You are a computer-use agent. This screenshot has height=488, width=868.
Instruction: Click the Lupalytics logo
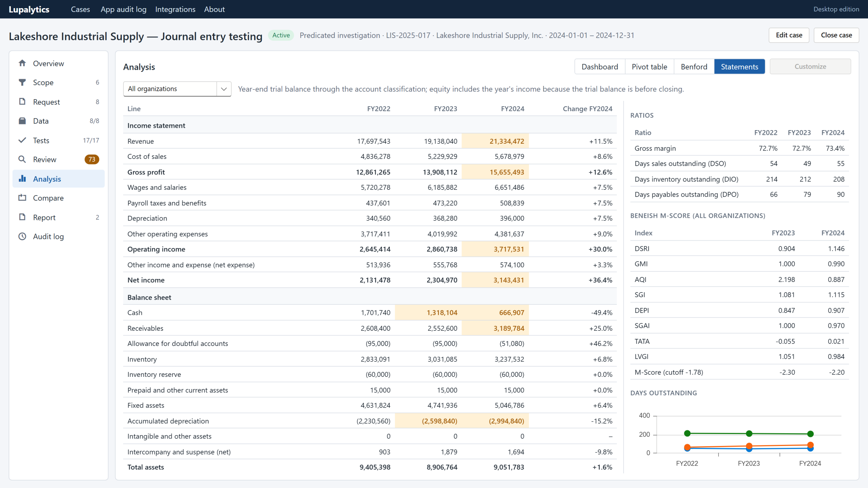click(x=29, y=9)
